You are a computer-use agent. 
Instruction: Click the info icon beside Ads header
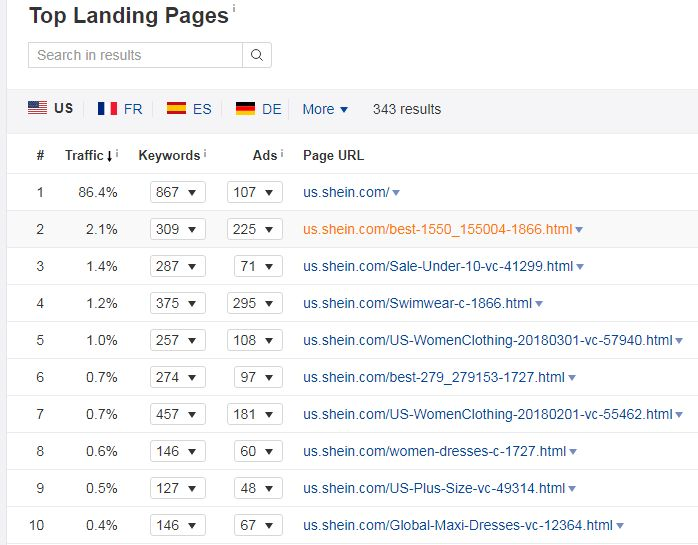(x=282, y=154)
